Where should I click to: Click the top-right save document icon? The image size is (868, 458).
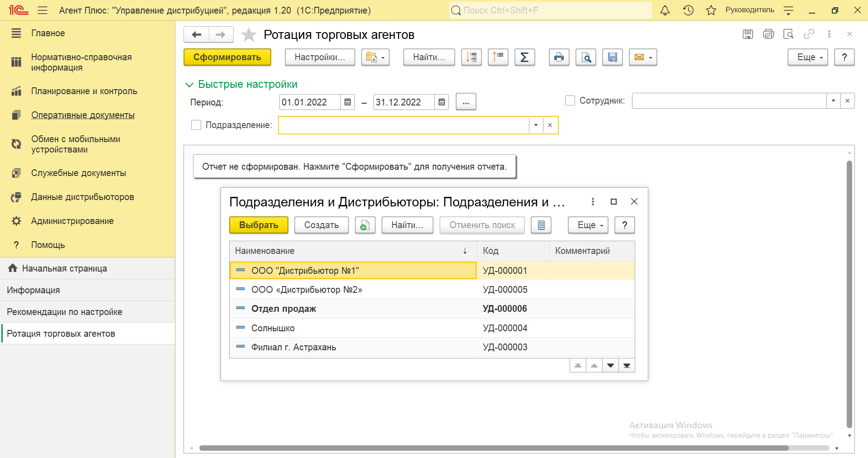click(x=748, y=34)
